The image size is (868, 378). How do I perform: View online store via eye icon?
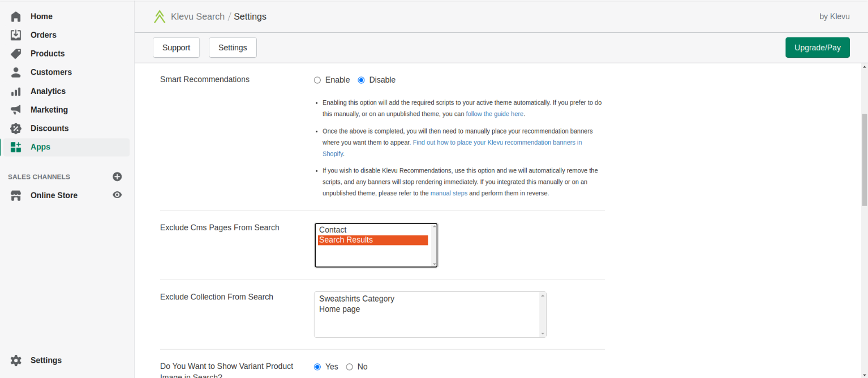(x=117, y=195)
